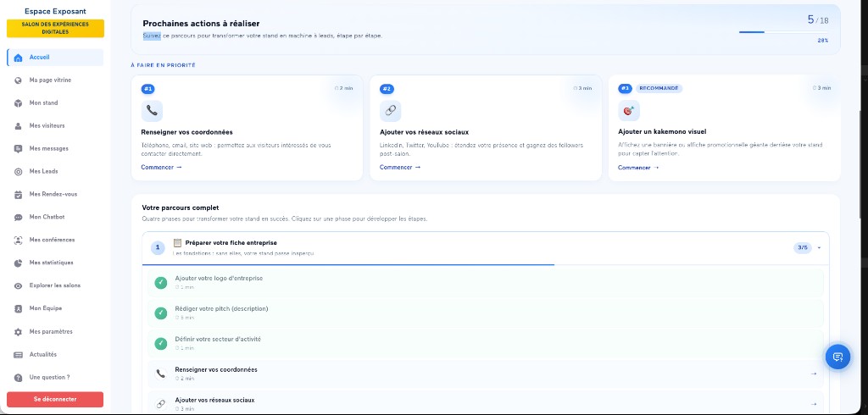The image size is (868, 415).
Task: Open Mes Leads menu item
Action: click(55, 172)
